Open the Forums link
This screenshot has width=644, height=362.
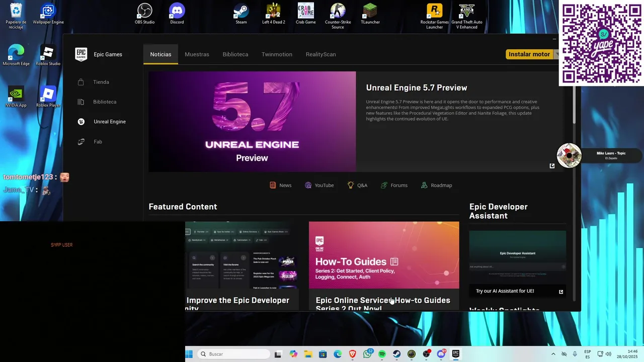394,185
